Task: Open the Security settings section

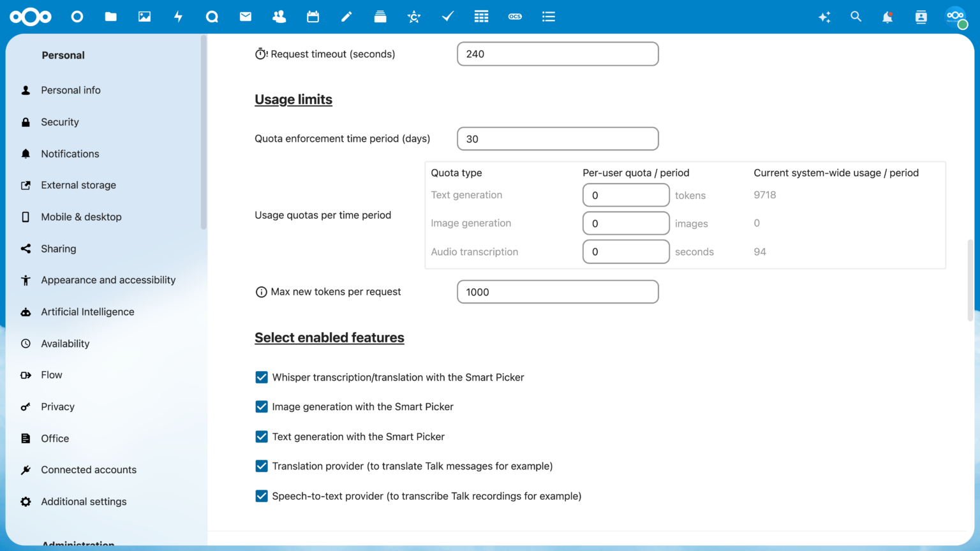Action: [59, 122]
